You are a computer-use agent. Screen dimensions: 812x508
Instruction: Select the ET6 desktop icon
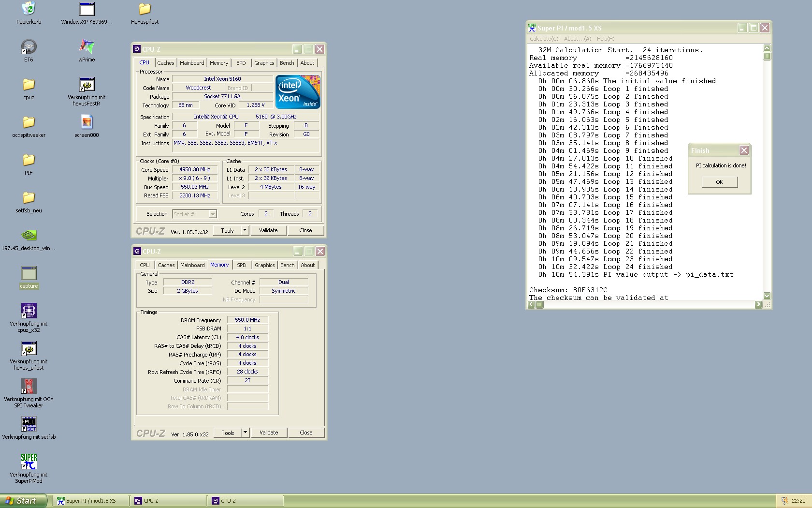pos(29,46)
